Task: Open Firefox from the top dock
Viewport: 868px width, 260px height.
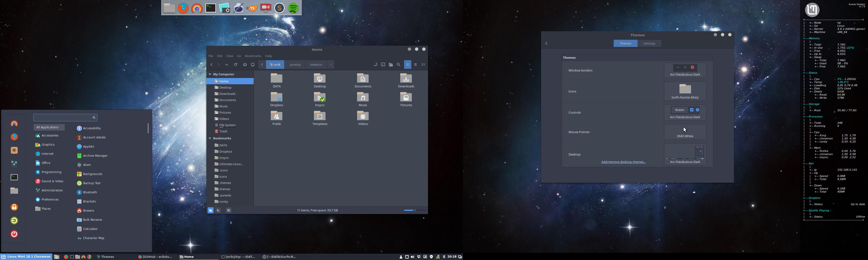Action: click(183, 8)
